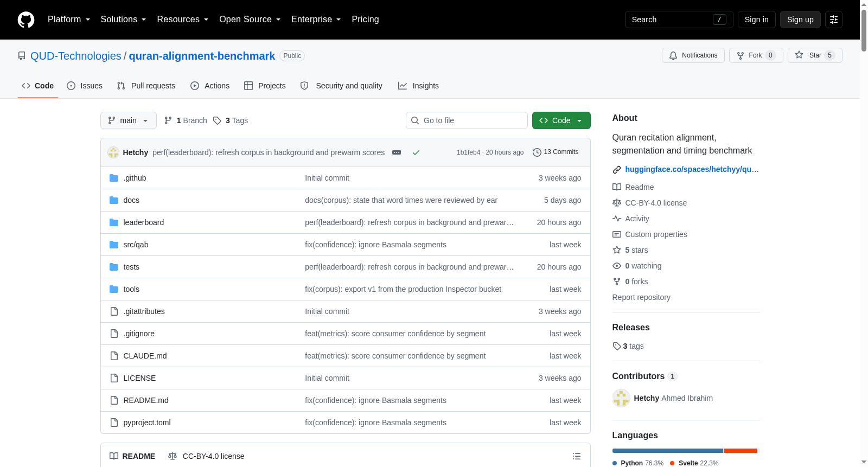The height and width of the screenshot is (467, 868).
Task: Open the main branch selector dropdown
Action: pyautogui.click(x=129, y=120)
